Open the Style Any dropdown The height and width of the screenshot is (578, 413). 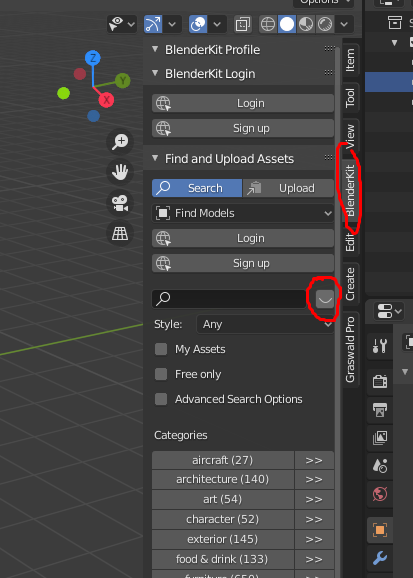click(265, 324)
